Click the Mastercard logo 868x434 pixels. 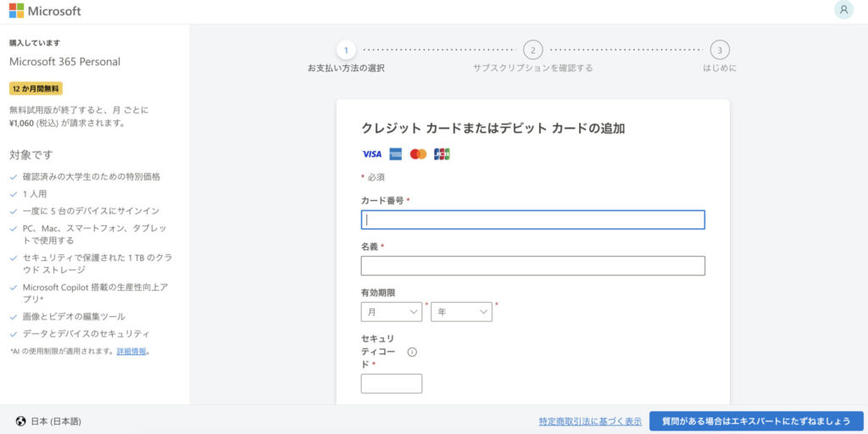[418, 154]
